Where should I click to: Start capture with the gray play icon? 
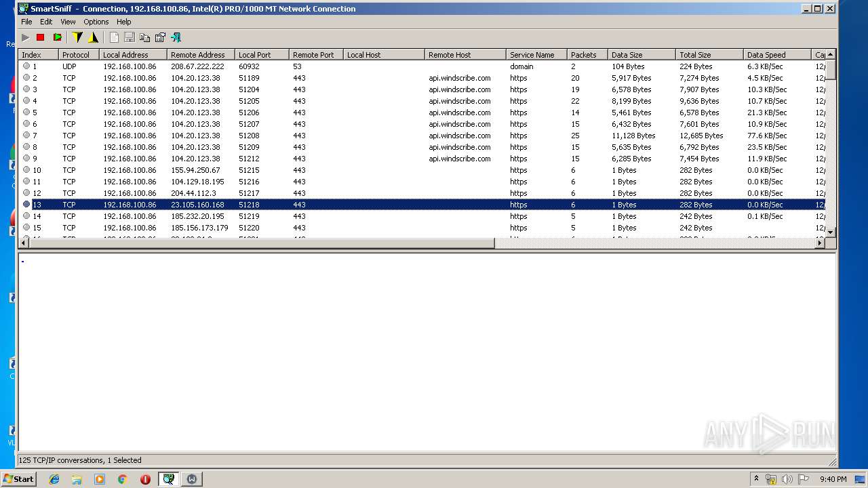pos(26,37)
